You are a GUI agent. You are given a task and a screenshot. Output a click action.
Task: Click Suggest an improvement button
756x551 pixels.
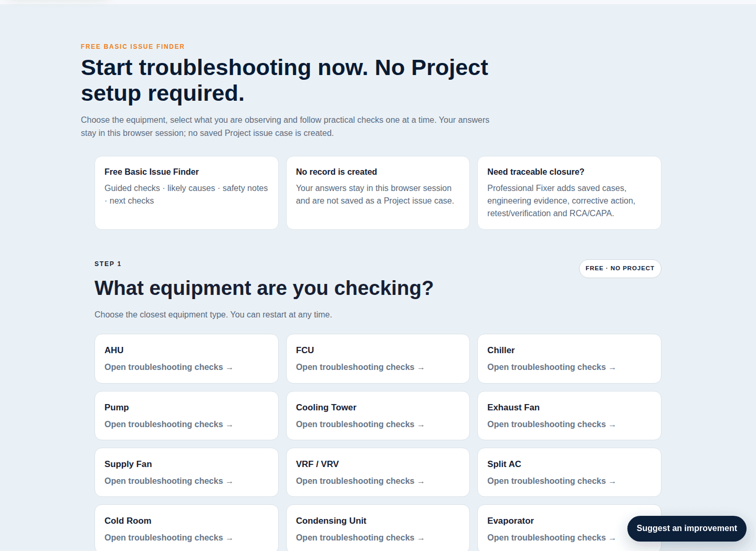click(687, 528)
